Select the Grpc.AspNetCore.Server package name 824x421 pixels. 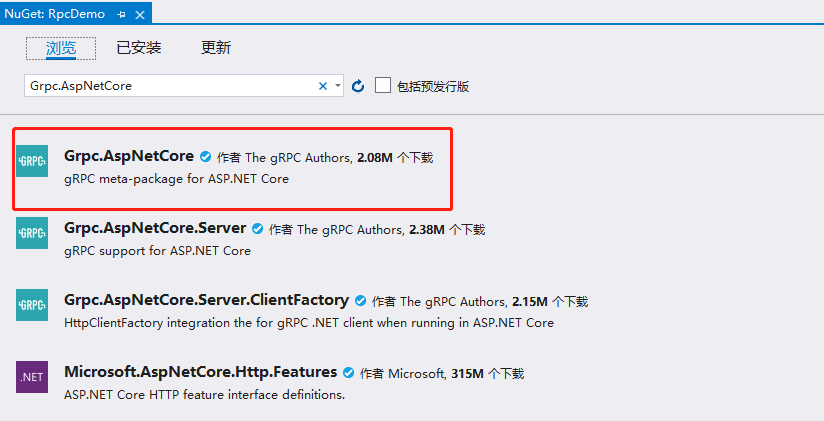[x=155, y=228]
